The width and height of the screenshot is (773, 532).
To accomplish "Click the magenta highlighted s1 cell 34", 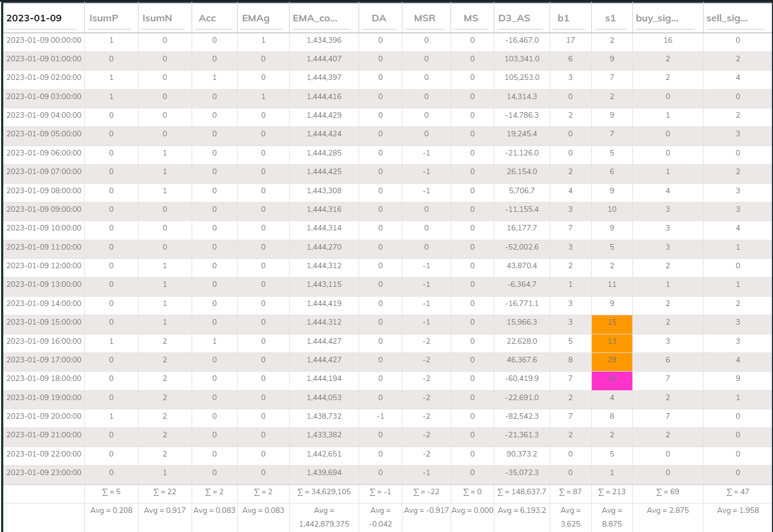I will (612, 379).
